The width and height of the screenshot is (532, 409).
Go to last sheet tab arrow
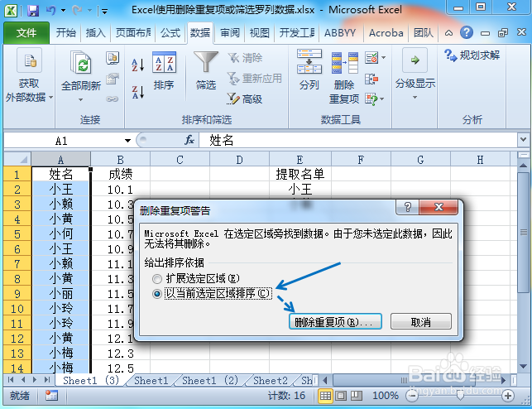(47, 380)
